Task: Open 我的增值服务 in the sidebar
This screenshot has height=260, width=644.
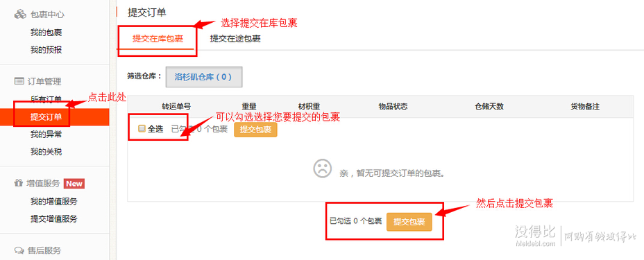Action: coord(54,201)
